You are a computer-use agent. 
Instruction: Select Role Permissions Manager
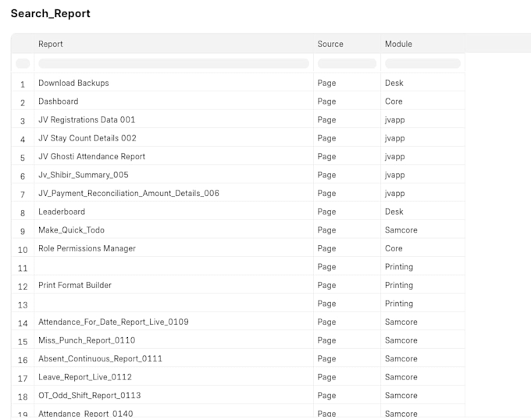coord(87,248)
